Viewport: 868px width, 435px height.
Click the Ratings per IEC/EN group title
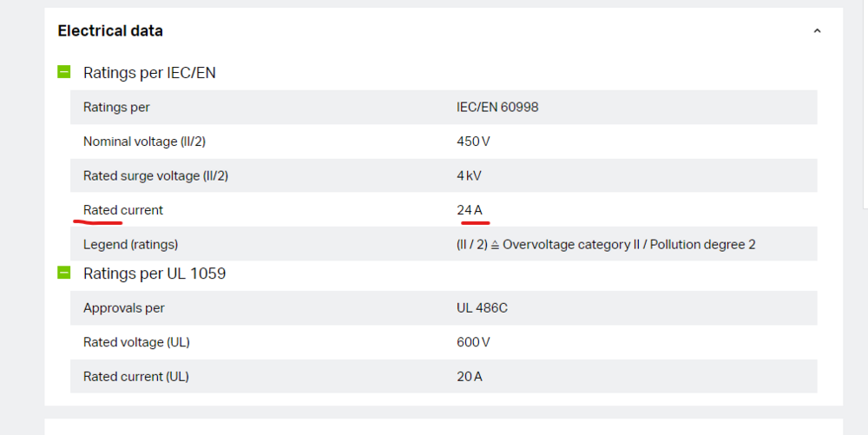coord(149,73)
